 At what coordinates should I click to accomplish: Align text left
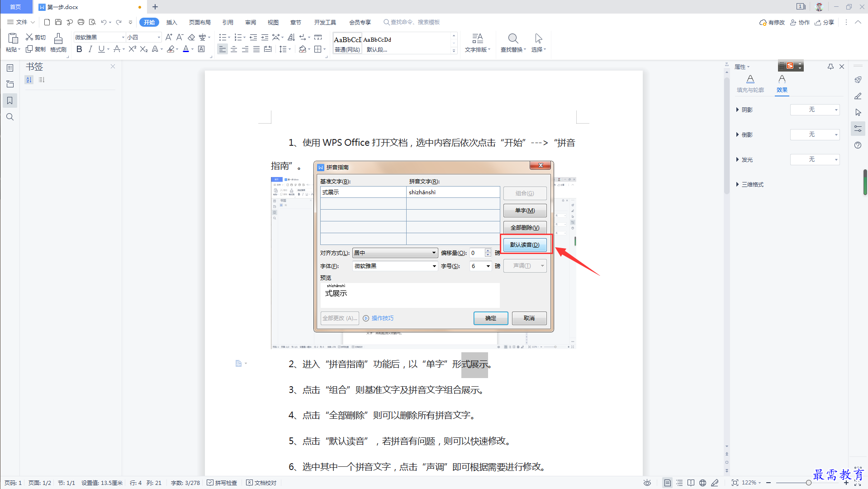(222, 49)
